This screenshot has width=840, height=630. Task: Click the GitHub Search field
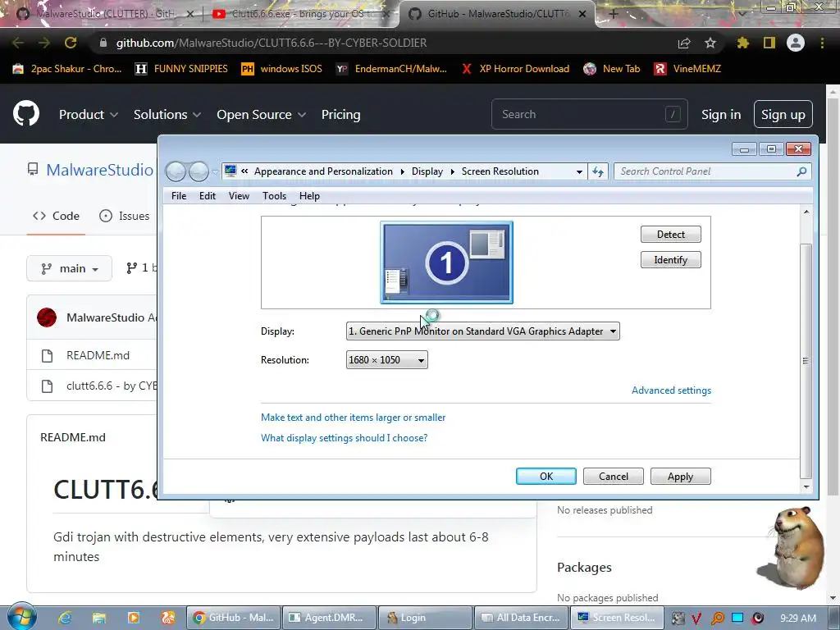pyautogui.click(x=589, y=114)
